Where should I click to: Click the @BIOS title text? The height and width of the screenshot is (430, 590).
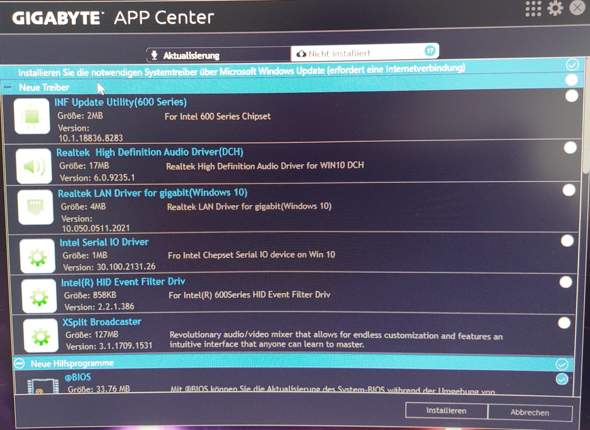[x=78, y=377]
